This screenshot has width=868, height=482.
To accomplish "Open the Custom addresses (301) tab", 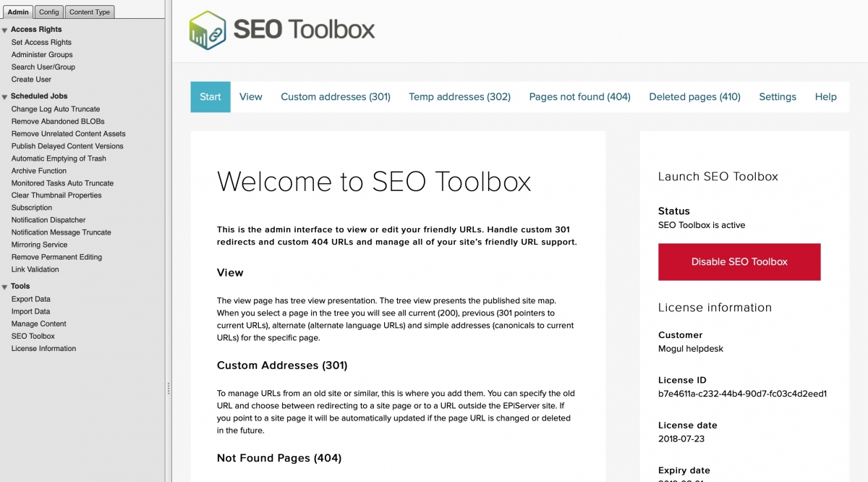I will (x=335, y=96).
